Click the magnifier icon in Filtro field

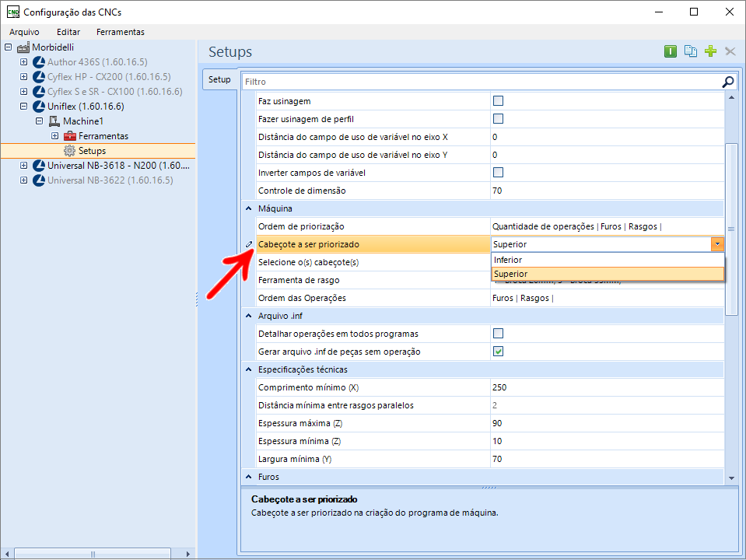[x=727, y=82]
